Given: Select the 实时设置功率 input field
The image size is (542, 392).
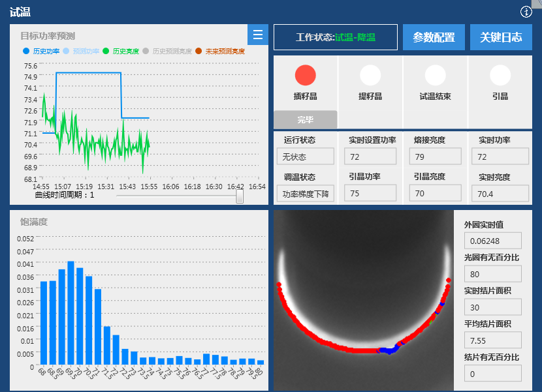Looking at the screenshot, I should 371,157.
